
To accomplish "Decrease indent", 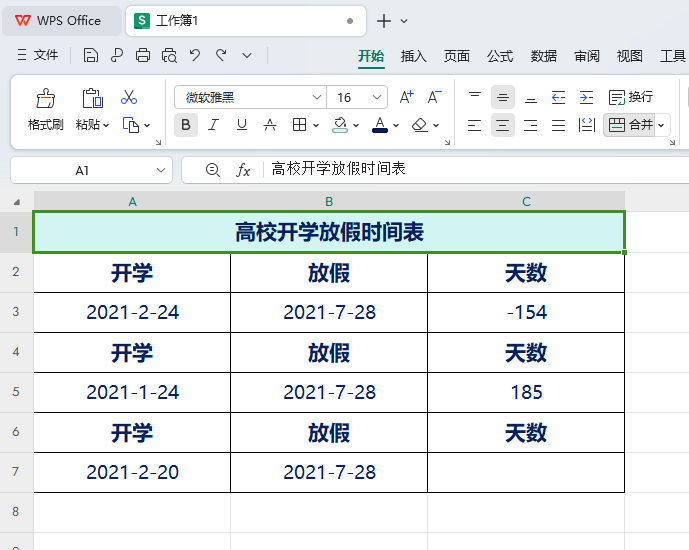I will click(x=558, y=97).
